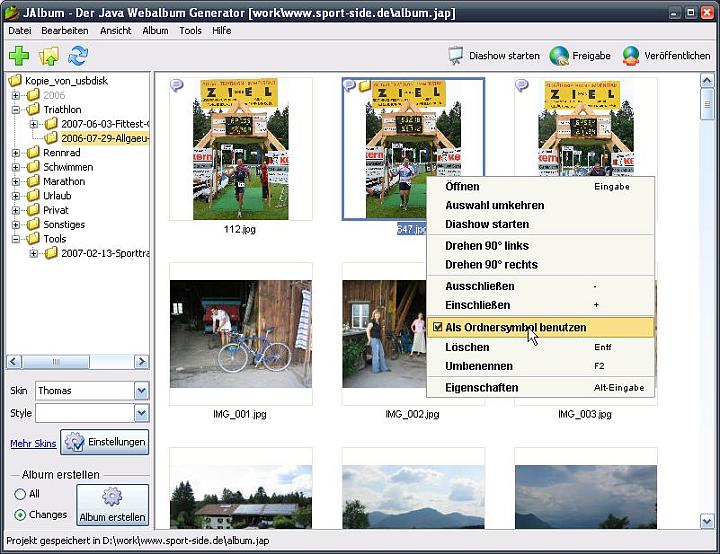Click the comment bubble on 112.jpg thumbnail

point(176,85)
